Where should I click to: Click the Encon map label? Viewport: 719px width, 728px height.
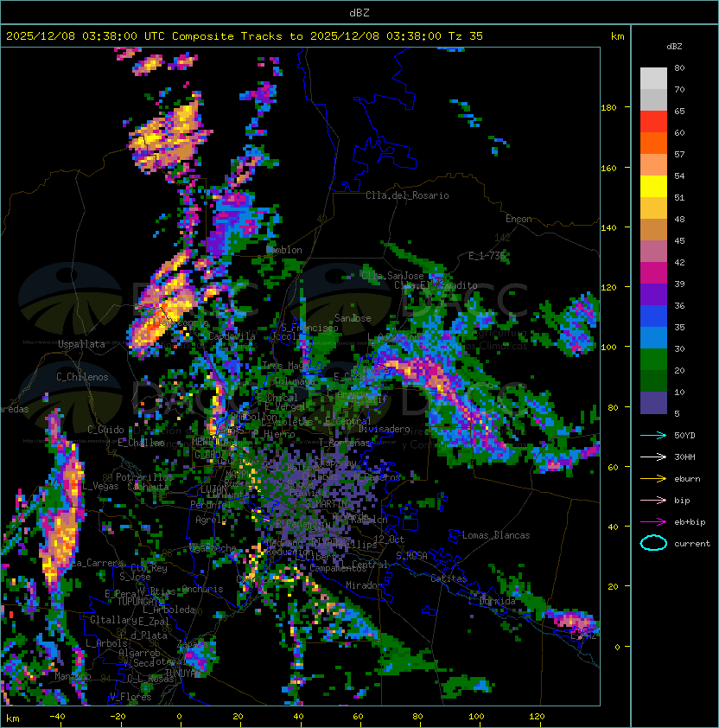[x=519, y=219]
